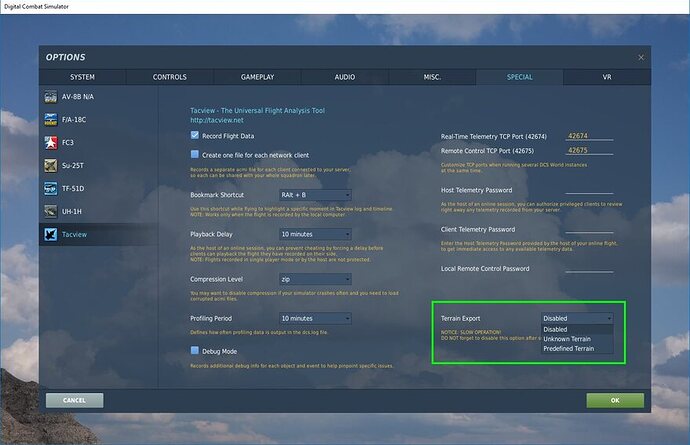Open the UH-1H helicopter icon
690x445 pixels.
click(x=51, y=211)
